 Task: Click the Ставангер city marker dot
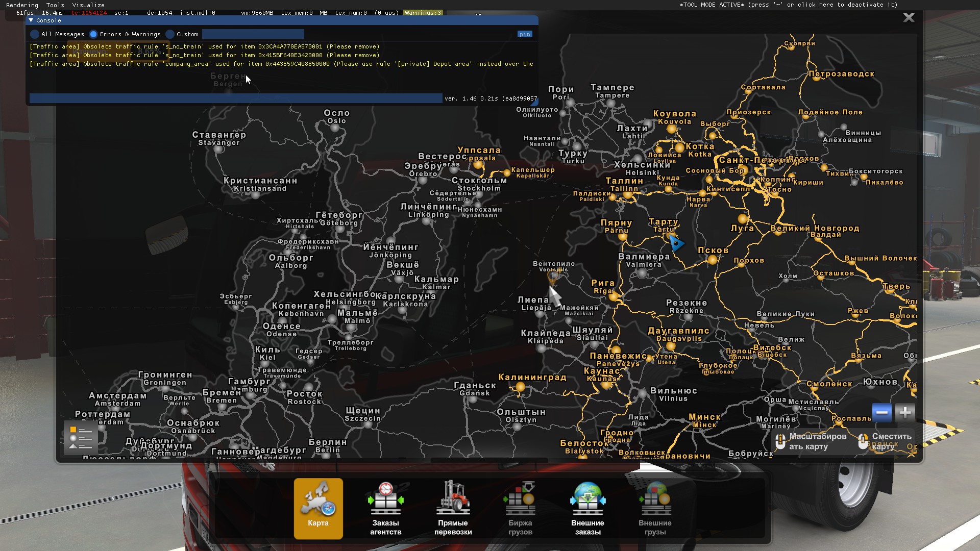click(x=218, y=149)
